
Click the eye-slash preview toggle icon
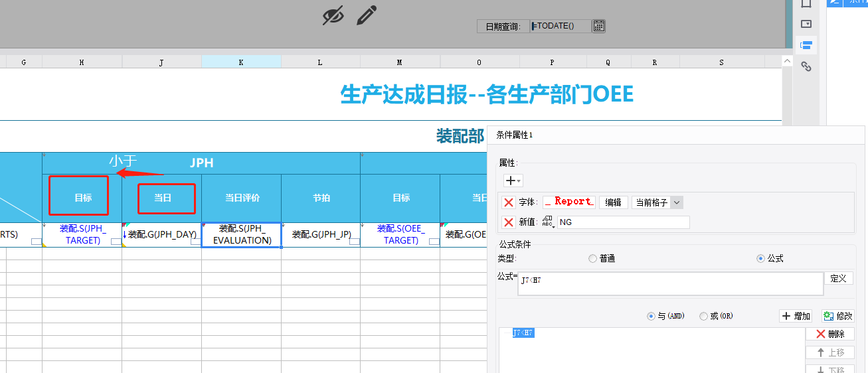(x=333, y=15)
